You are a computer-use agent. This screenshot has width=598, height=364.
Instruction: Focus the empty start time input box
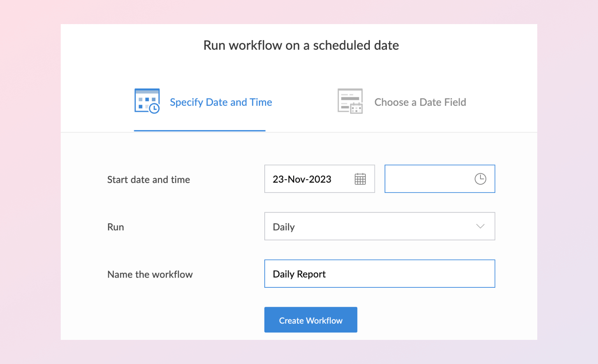coord(428,179)
